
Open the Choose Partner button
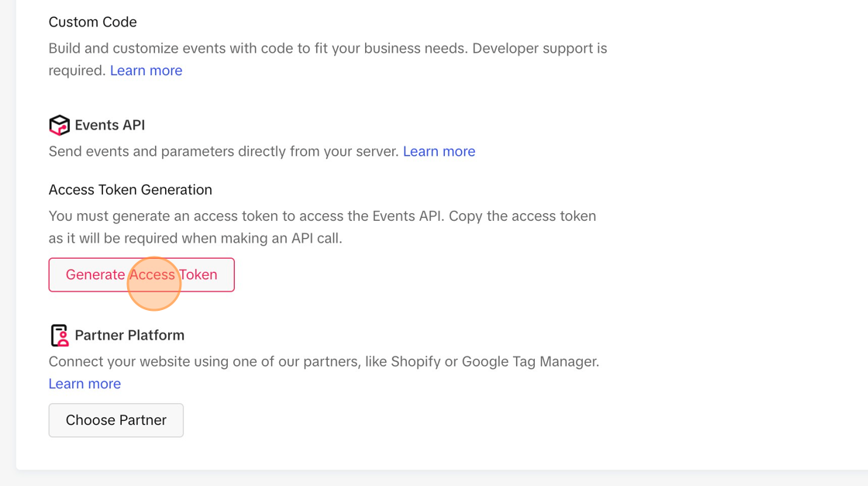click(115, 420)
